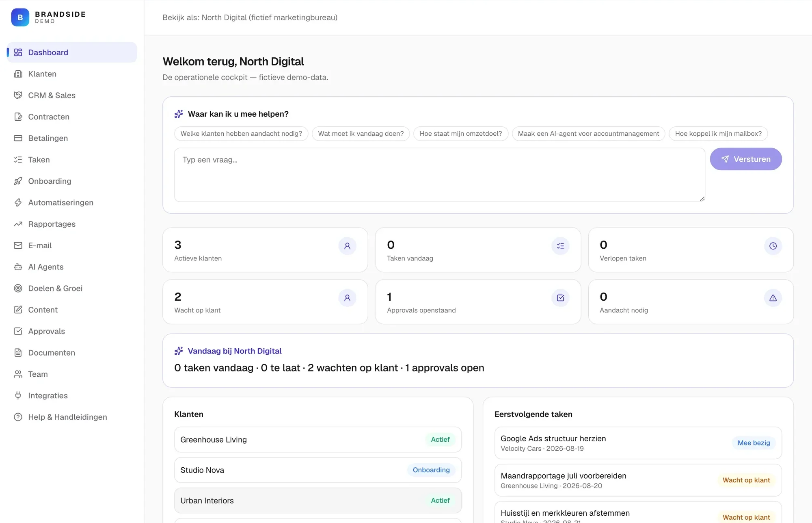
Task: Click the Team people icon
Action: coord(18,374)
